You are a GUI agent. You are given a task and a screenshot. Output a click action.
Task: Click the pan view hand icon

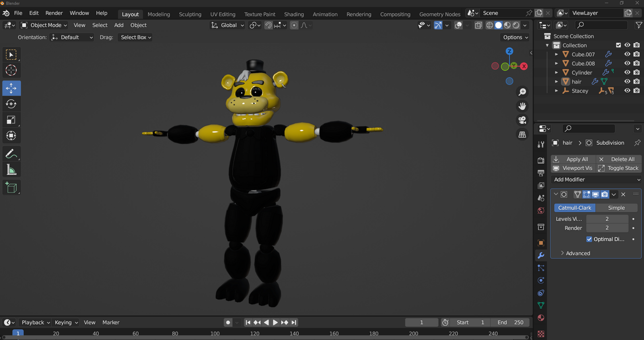pos(522,106)
